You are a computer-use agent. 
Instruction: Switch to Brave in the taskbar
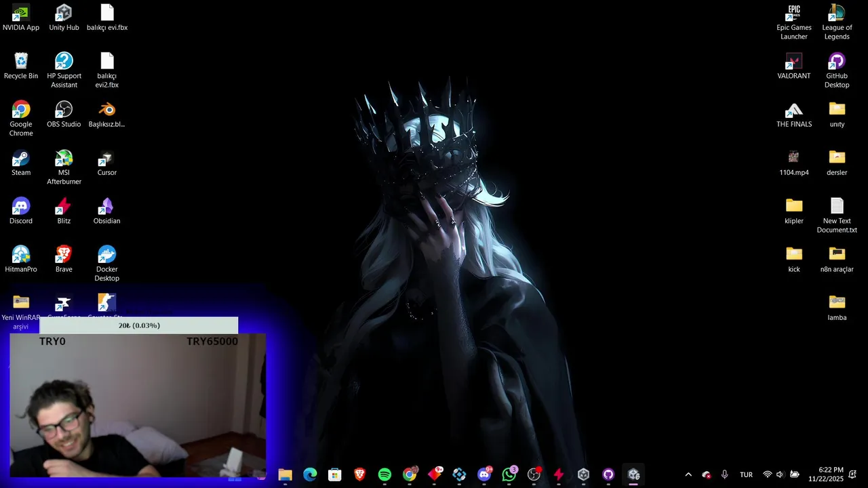click(x=359, y=474)
